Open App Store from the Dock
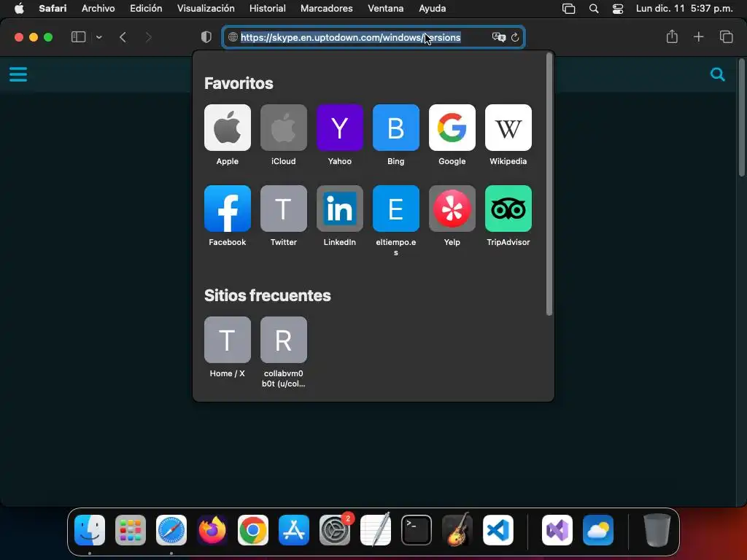Screen dimensions: 747x560 pyautogui.click(x=294, y=530)
